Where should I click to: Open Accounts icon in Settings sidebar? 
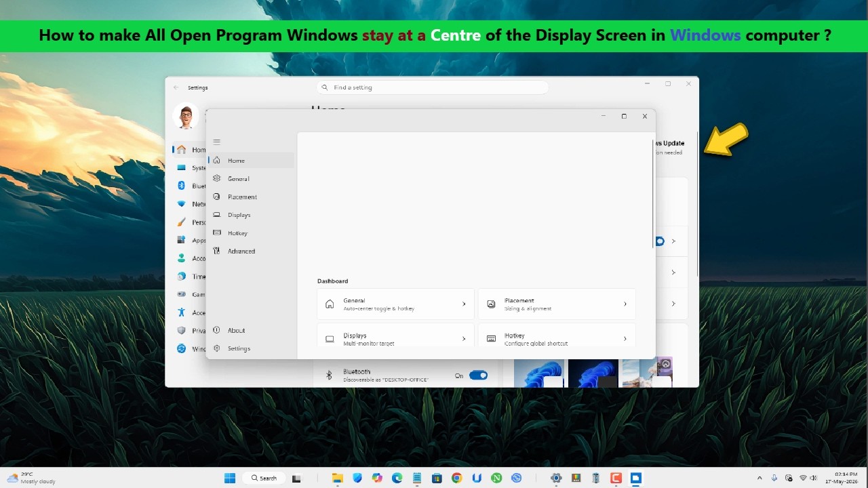point(181,258)
